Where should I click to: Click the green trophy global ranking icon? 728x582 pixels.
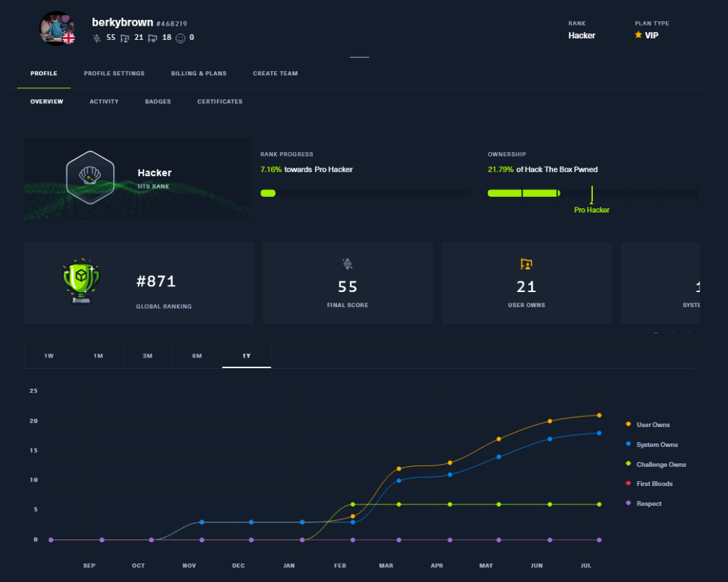81,281
